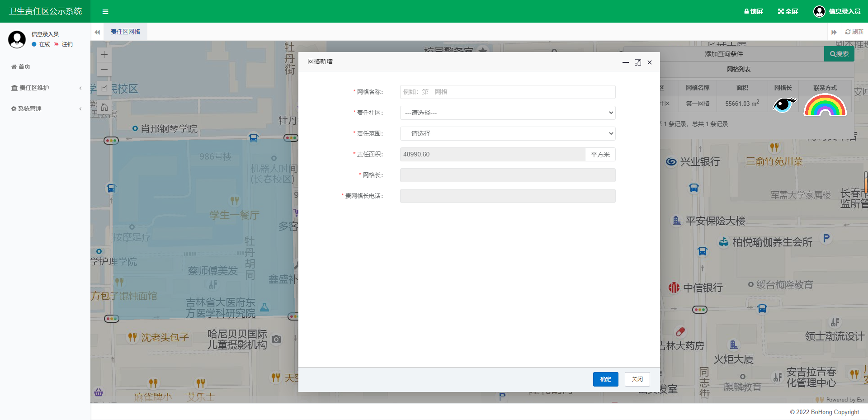This screenshot has height=420, width=868.
Task: Click the 55661.03 m² table cell
Action: coord(742,104)
